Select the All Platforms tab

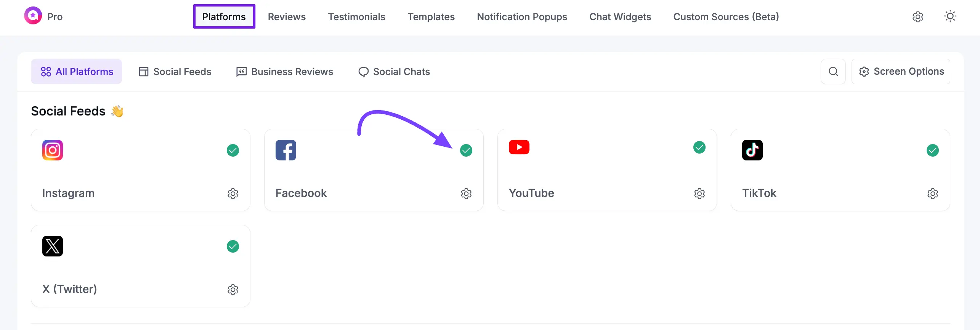[76, 72]
